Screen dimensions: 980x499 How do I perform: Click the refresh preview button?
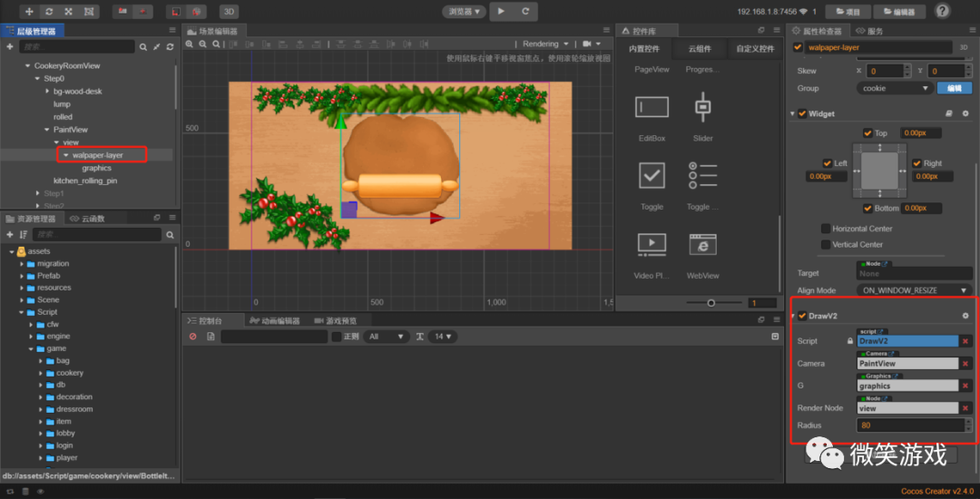point(525,11)
